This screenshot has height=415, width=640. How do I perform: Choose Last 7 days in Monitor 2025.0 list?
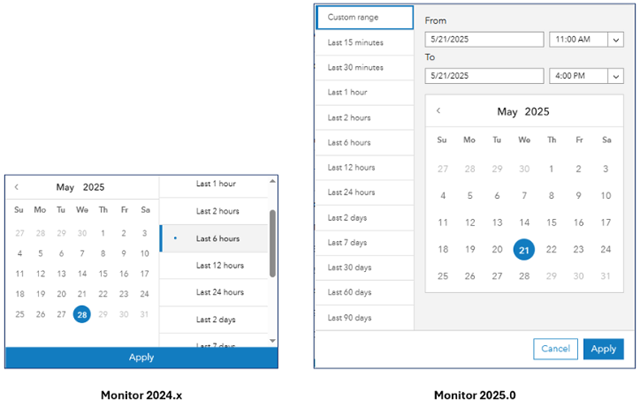(365, 242)
